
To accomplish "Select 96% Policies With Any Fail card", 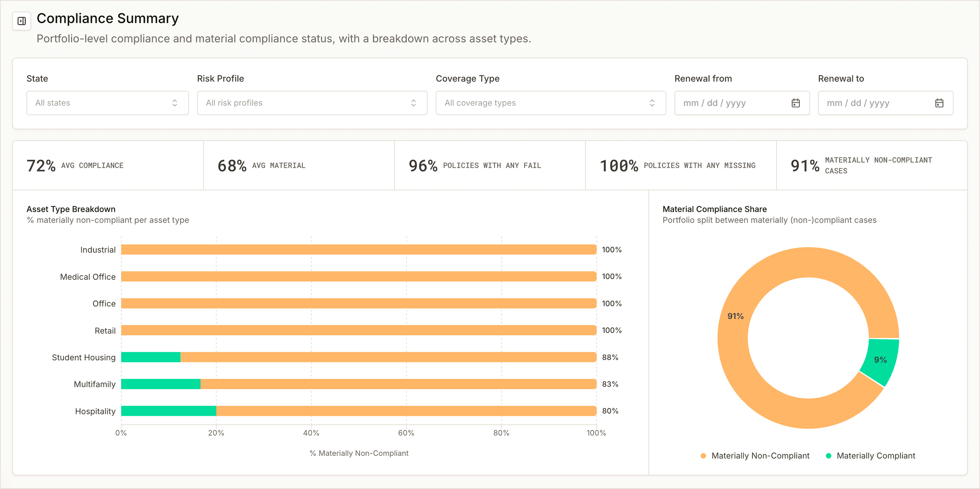I will 490,166.
